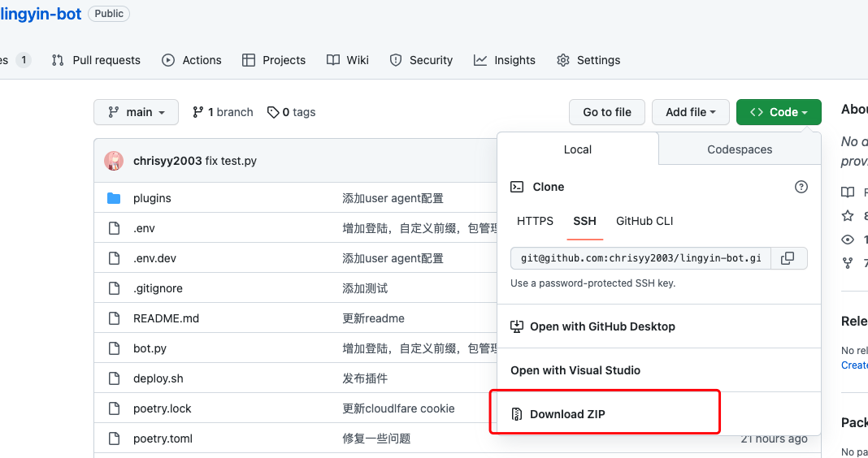
Task: Click the Use a password-protected SSH key text
Action: [592, 283]
